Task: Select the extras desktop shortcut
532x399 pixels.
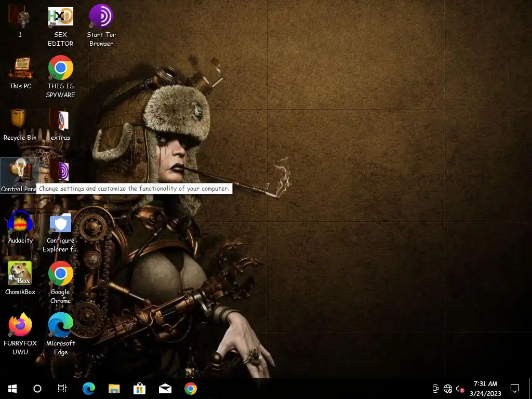Action: coord(60,125)
